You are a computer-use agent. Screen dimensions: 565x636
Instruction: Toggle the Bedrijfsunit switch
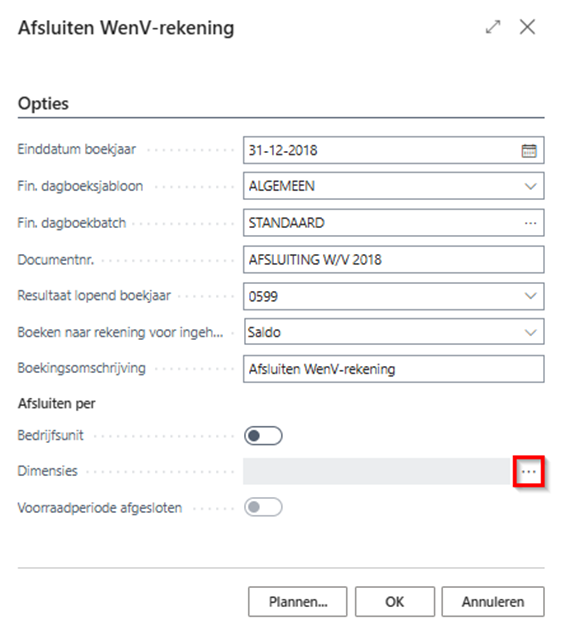[263, 436]
